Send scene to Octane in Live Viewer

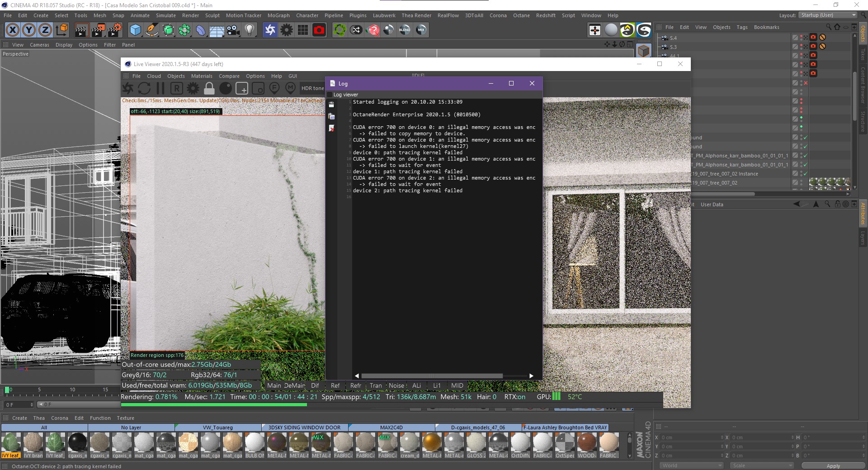pos(128,88)
